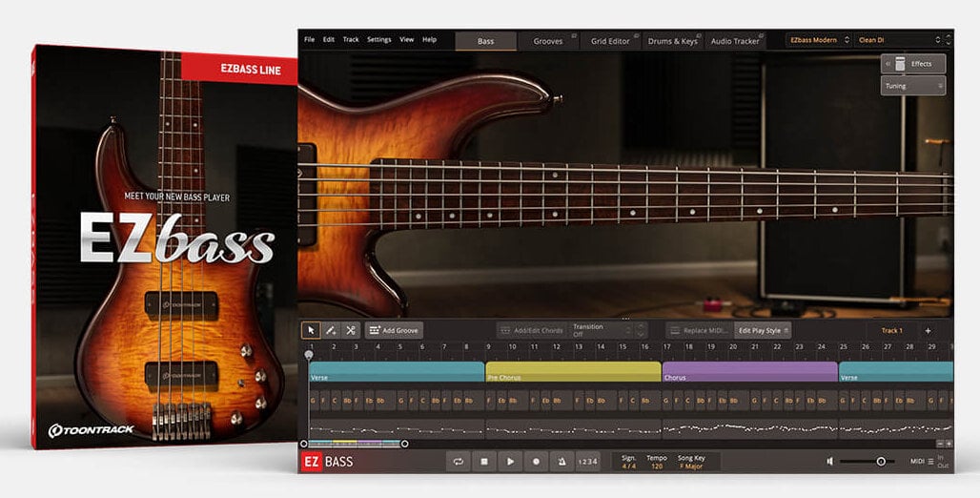Click the play button
The image size is (980, 498).
coord(510,462)
